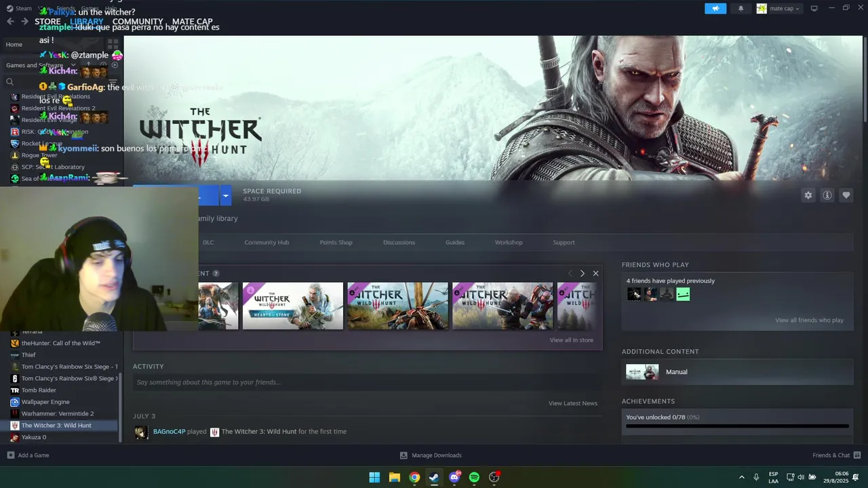Expand the Games and Software dropdown
868x488 pixels.
coord(73,65)
